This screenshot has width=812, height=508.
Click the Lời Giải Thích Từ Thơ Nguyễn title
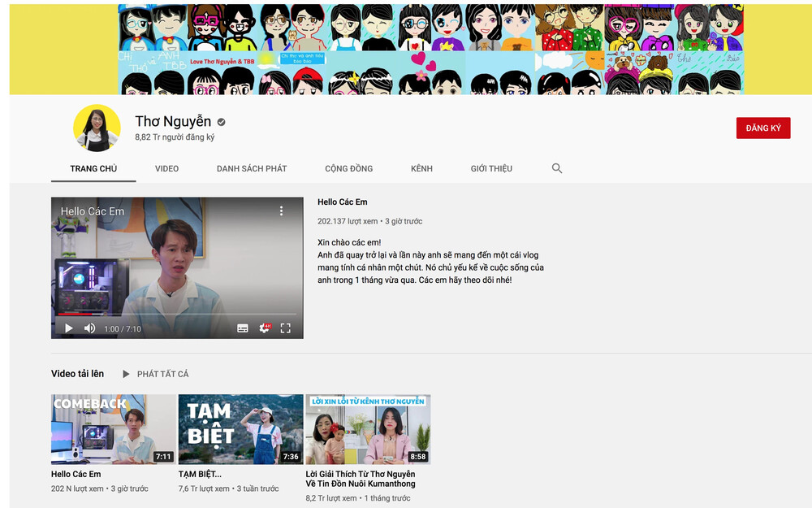(361, 479)
